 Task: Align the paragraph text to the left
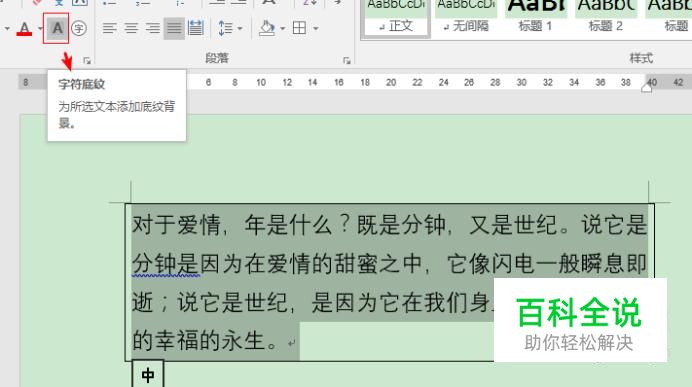109,29
